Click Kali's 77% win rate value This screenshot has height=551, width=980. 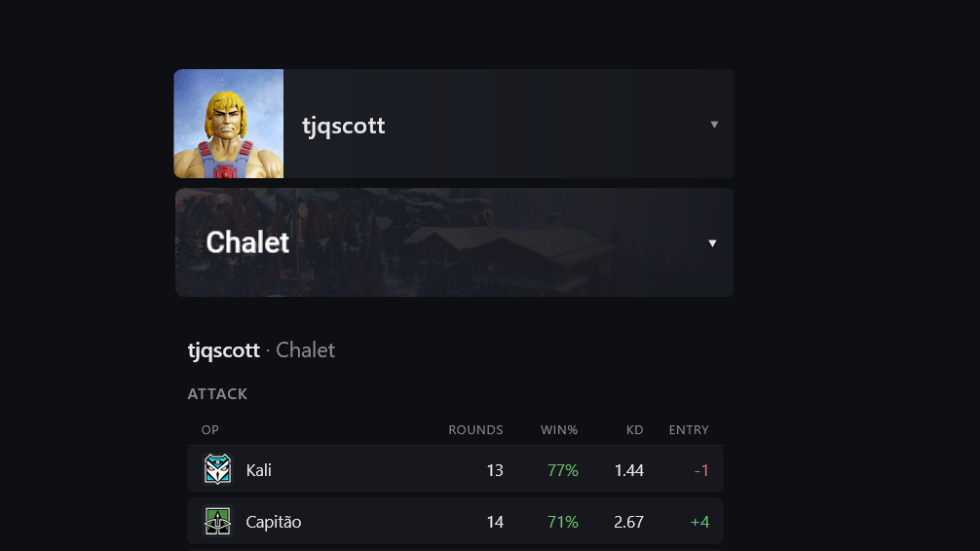coord(562,470)
